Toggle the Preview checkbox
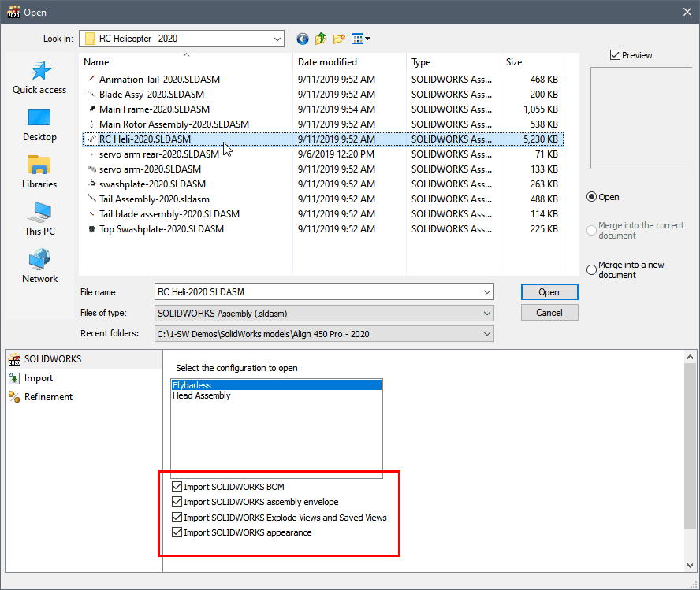Image resolution: width=700 pixels, height=590 pixels. 615,55
